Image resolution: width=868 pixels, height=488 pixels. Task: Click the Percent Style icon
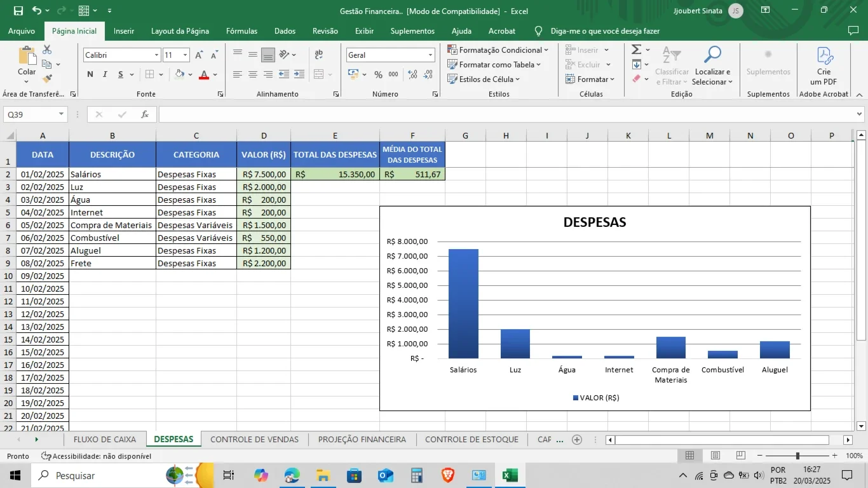pyautogui.click(x=378, y=74)
